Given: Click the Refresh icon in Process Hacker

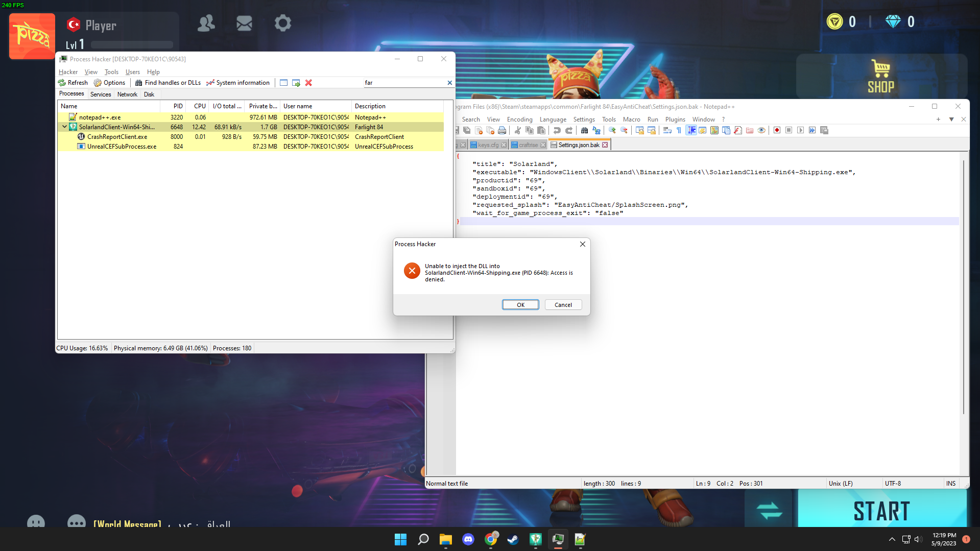Looking at the screenshot, I should (x=62, y=83).
